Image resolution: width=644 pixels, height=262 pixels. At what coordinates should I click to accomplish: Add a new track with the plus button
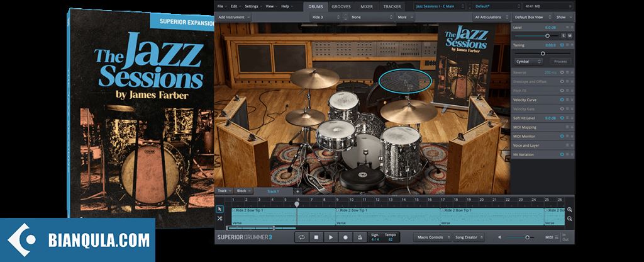coord(297,191)
